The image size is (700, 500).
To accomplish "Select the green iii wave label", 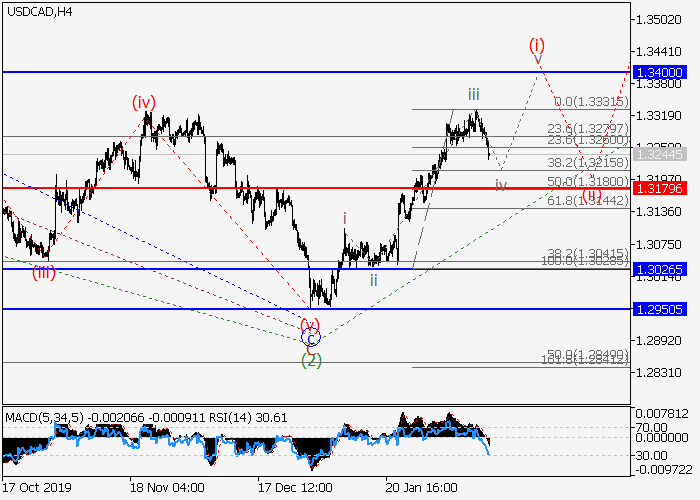I will pyautogui.click(x=473, y=95).
